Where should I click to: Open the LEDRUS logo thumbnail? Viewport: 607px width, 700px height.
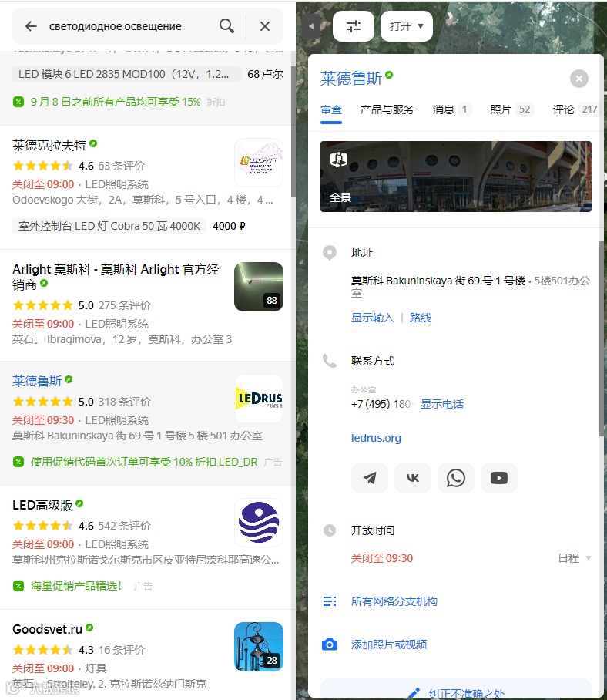(x=259, y=399)
